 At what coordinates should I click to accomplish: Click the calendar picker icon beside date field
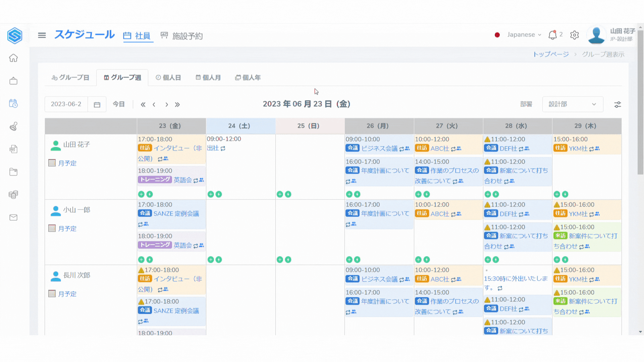coord(97,105)
